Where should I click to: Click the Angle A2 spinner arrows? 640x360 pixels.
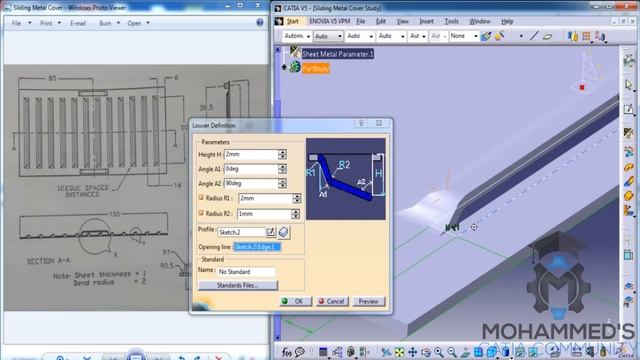click(x=282, y=184)
